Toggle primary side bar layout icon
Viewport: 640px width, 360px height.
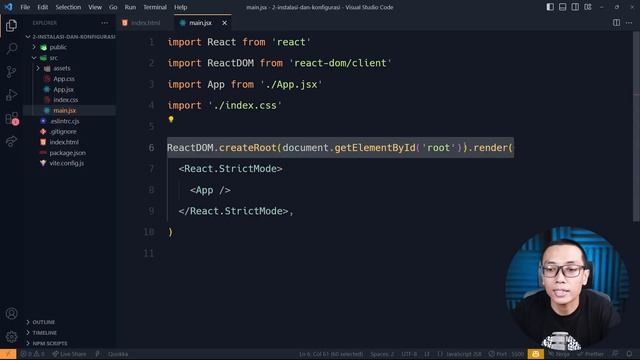coord(550,7)
